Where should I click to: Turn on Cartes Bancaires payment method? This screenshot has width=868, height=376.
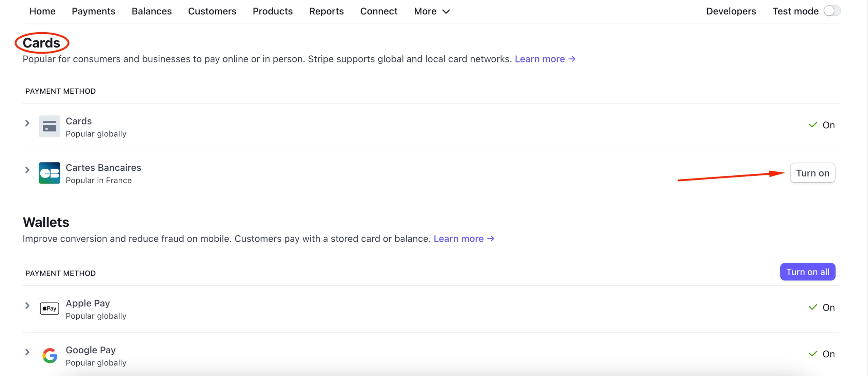(812, 173)
